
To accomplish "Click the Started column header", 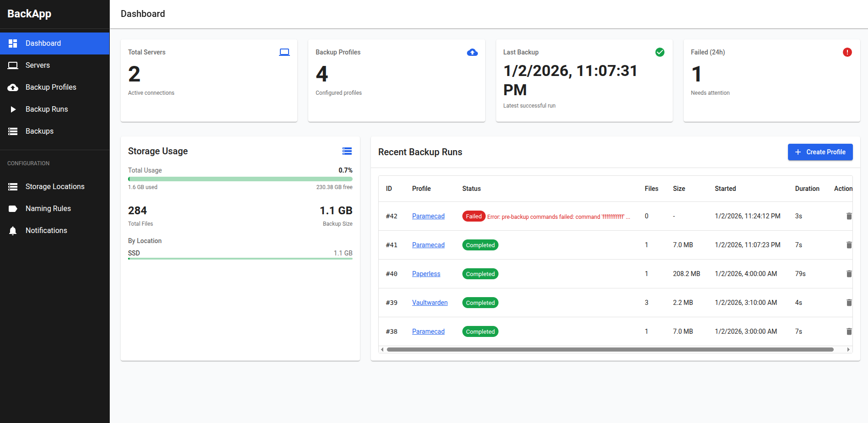I will pos(725,189).
